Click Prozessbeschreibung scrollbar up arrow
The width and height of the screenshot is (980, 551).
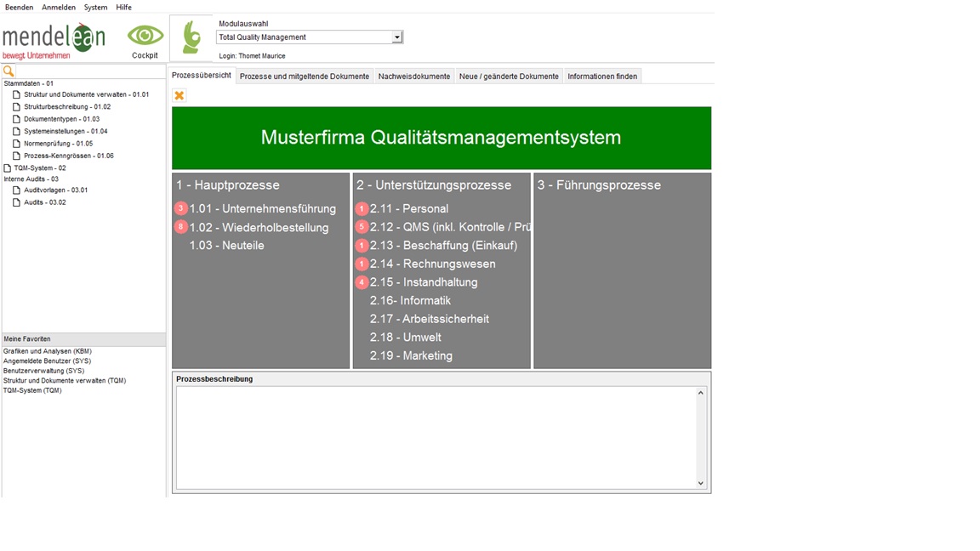(x=701, y=393)
